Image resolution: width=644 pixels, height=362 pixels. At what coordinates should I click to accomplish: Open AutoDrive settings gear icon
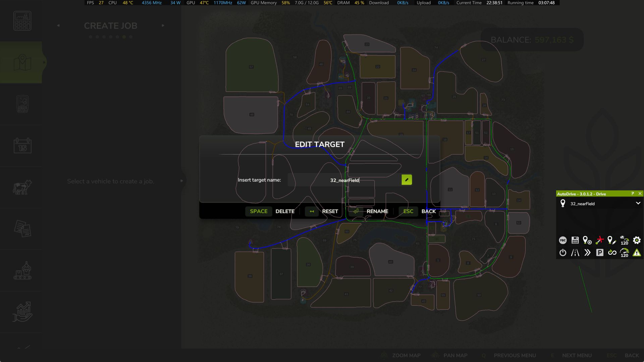637,240
